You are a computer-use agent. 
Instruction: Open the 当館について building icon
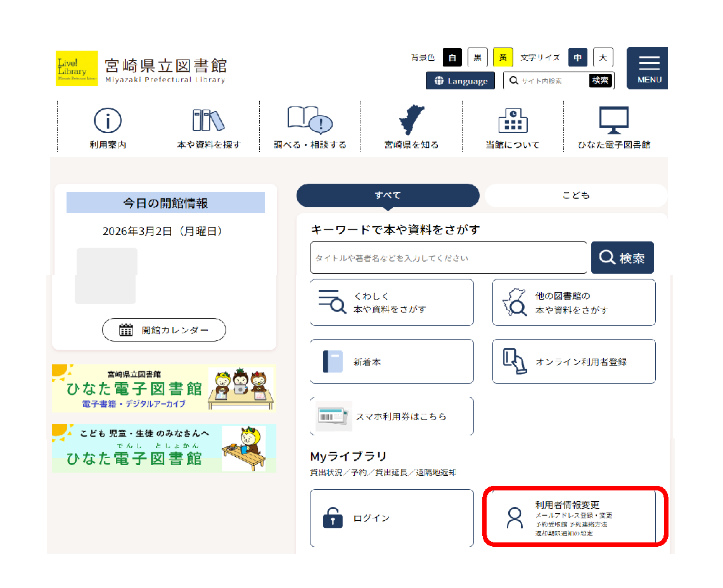(x=513, y=119)
